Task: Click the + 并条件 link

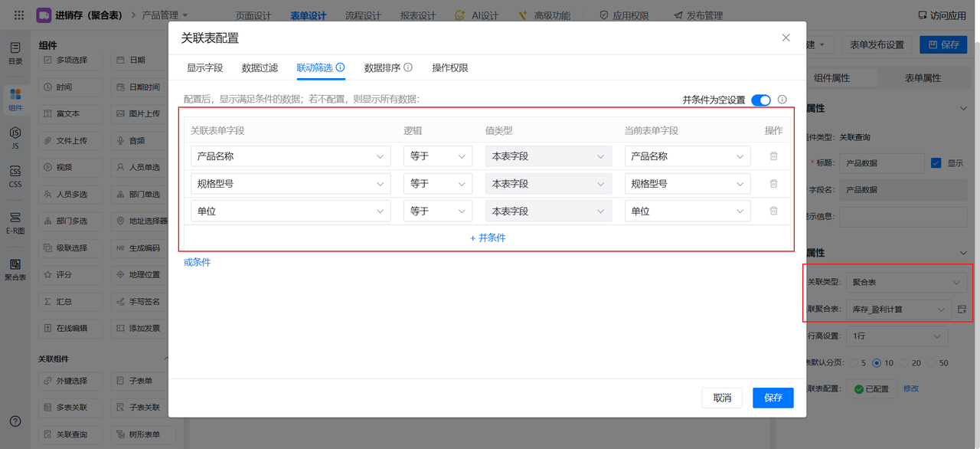Action: (488, 238)
